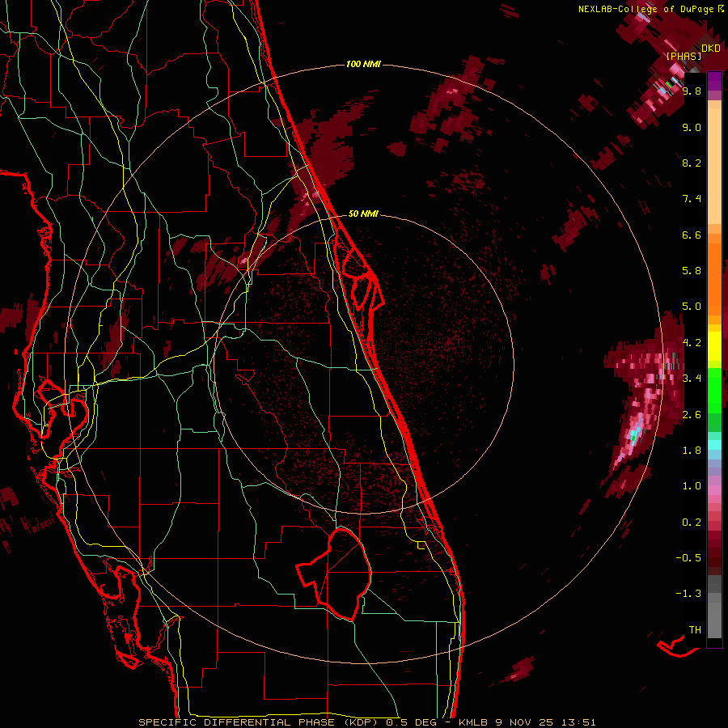Screen dimensions: 728x728
Task: Click the 0.2 scale value
Action: click(x=692, y=523)
